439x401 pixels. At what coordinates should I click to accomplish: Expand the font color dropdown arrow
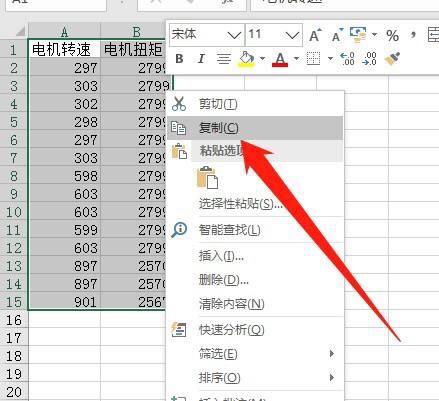pyautogui.click(x=296, y=59)
